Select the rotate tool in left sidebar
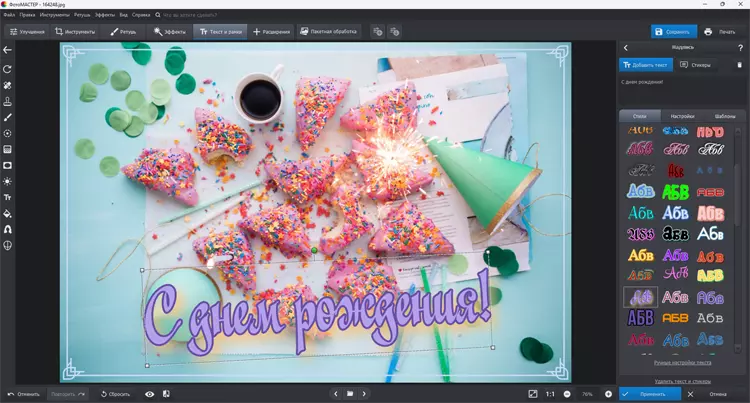The width and height of the screenshot is (750, 403). click(7, 69)
